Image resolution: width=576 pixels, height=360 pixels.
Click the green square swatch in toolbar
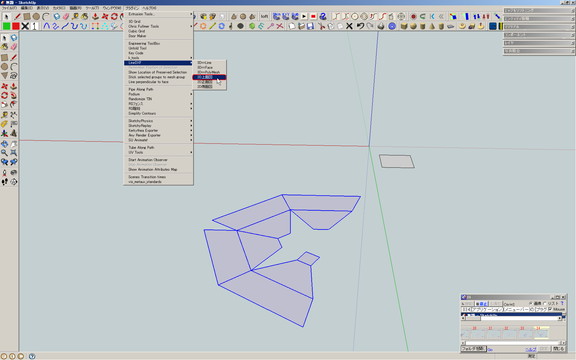6,26
